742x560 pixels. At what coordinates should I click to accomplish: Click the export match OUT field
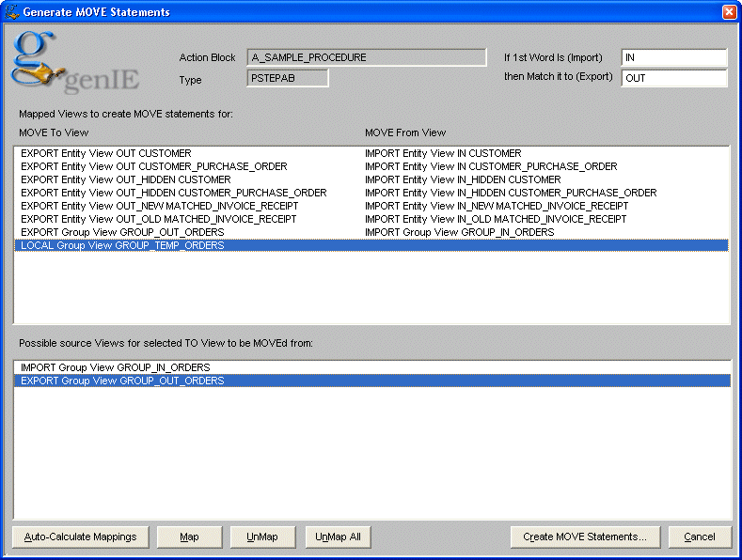[x=673, y=79]
